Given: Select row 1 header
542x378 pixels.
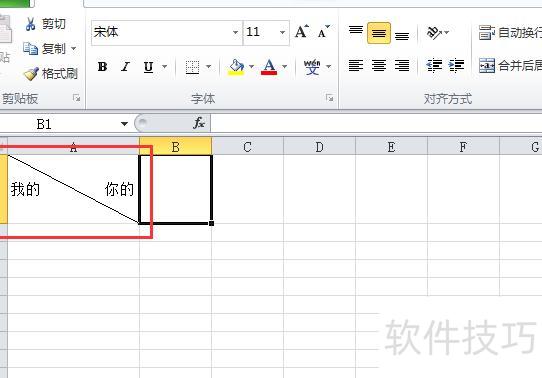Looking at the screenshot, I should 3,189.
